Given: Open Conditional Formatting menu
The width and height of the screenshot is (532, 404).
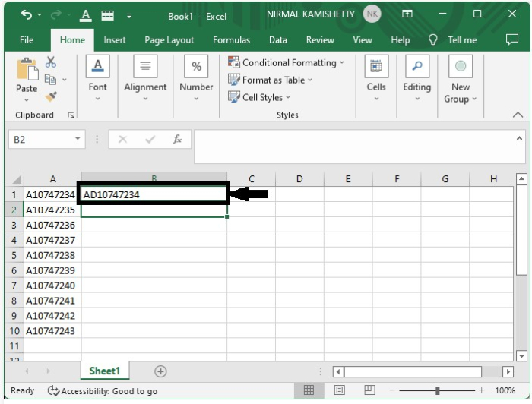Looking at the screenshot, I should point(286,63).
